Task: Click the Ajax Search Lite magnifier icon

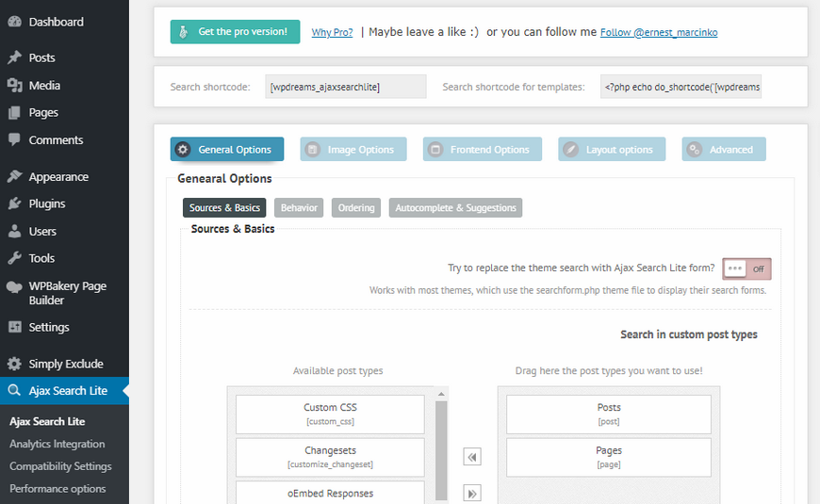Action: coord(15,391)
